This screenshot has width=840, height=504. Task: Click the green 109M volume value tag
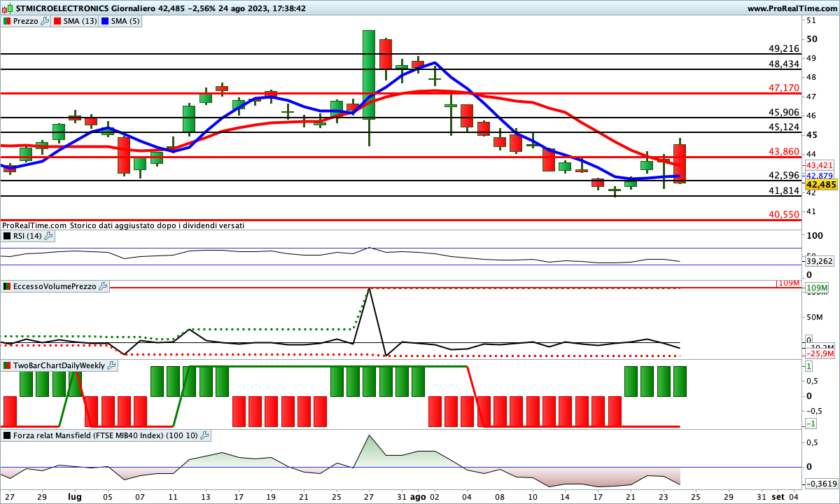tap(818, 288)
